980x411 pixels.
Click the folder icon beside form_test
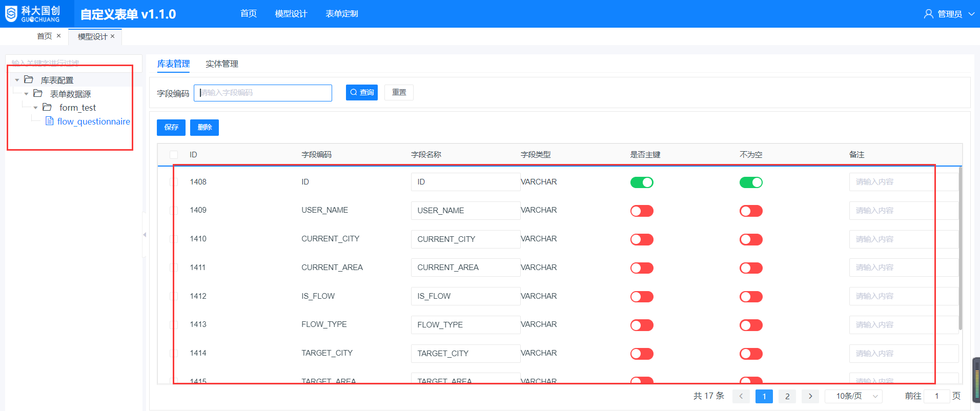click(47, 107)
